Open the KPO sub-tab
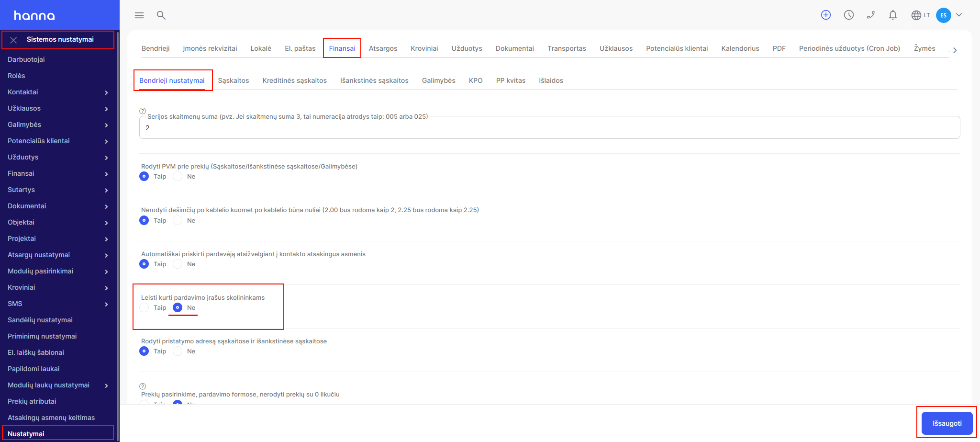The height and width of the screenshot is (442, 980). [x=476, y=80]
